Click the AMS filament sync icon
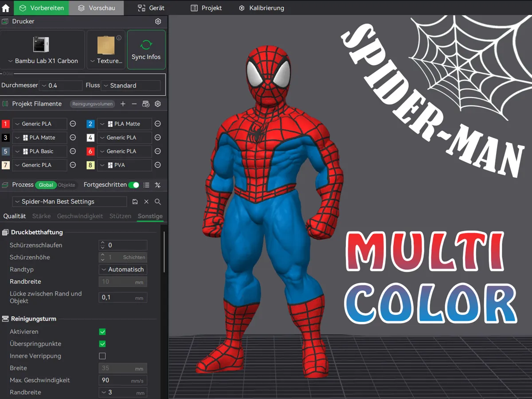532x399 pixels. (x=145, y=104)
